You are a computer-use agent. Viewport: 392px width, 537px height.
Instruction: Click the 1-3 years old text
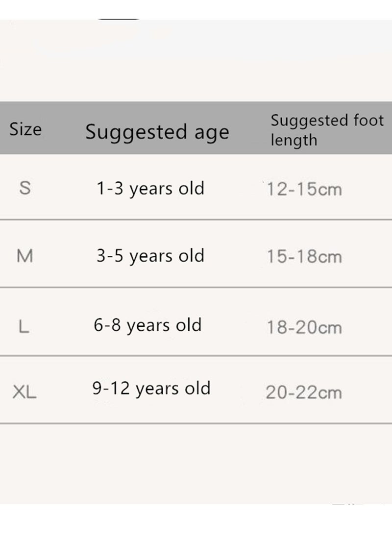[150, 189]
